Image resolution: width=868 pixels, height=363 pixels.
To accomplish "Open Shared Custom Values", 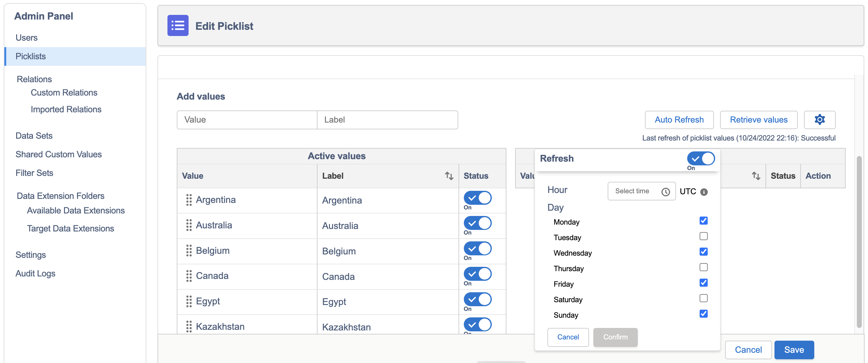I will [58, 154].
